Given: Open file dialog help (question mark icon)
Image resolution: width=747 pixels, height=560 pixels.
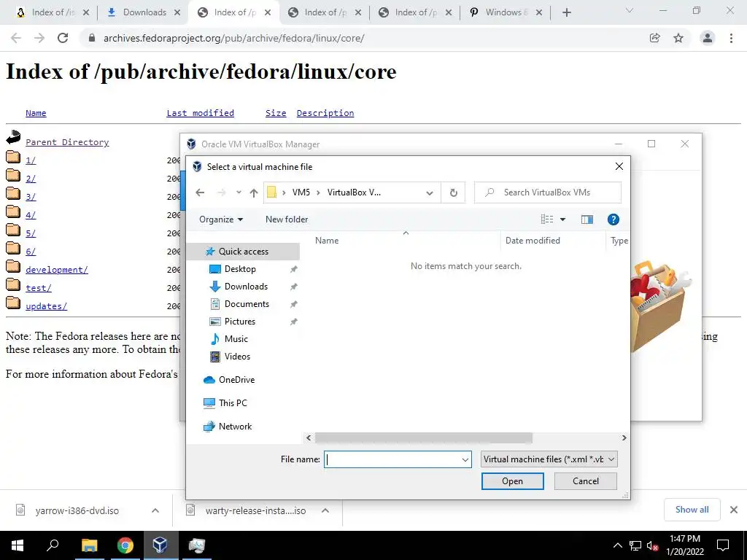Looking at the screenshot, I should tap(613, 219).
